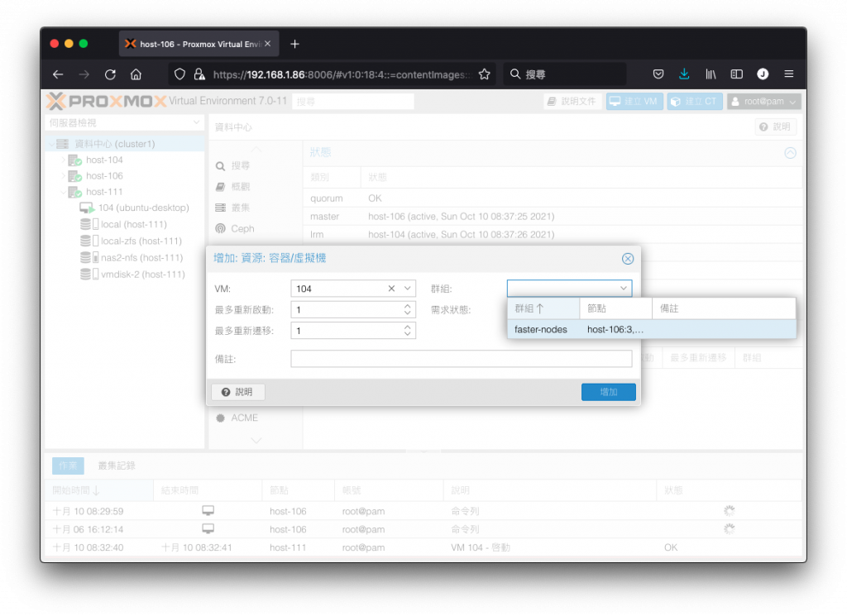This screenshot has height=616, width=847.
Task: Click the site security lock icon
Action: click(199, 74)
